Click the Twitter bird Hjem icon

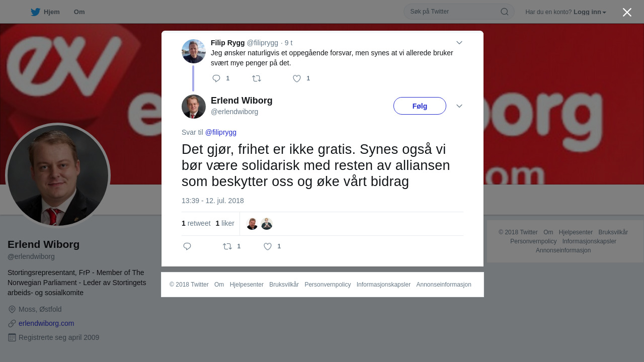35,12
